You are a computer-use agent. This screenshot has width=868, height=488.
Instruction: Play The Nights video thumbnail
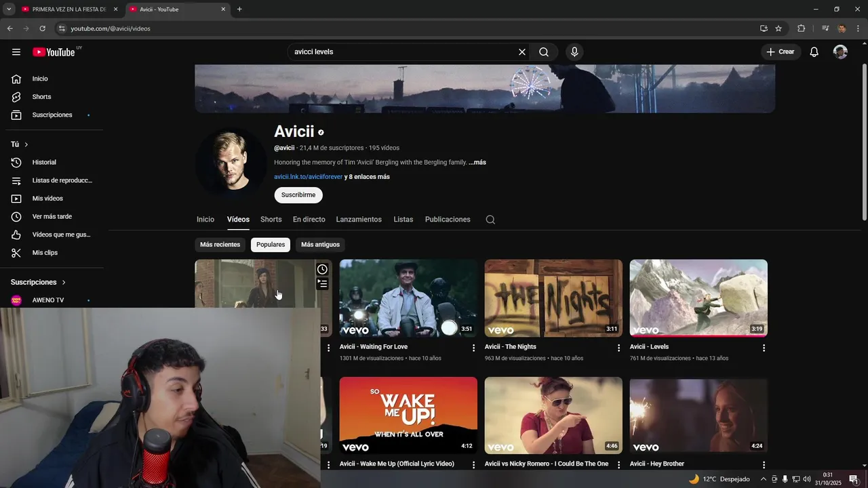[553, 298]
